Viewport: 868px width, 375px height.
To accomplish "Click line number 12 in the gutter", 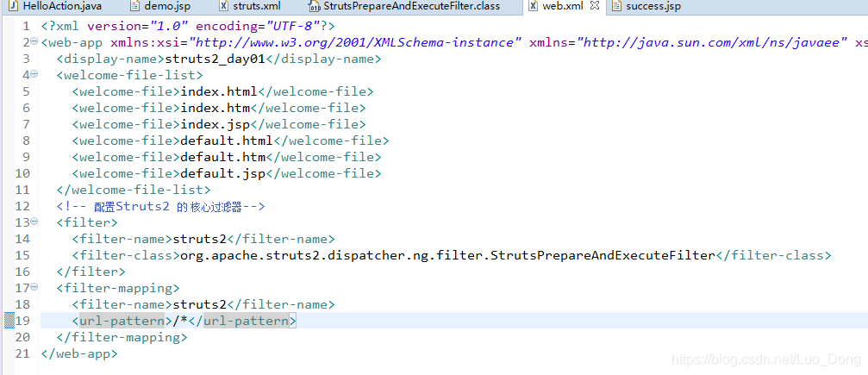I will (x=22, y=207).
